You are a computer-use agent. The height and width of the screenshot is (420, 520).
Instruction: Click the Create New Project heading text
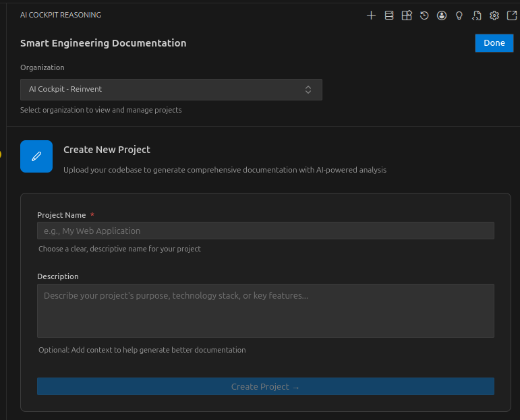pyautogui.click(x=107, y=150)
